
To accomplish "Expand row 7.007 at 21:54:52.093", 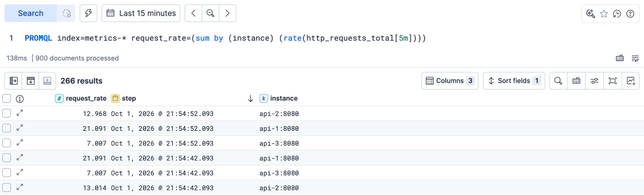I will [x=20, y=142].
